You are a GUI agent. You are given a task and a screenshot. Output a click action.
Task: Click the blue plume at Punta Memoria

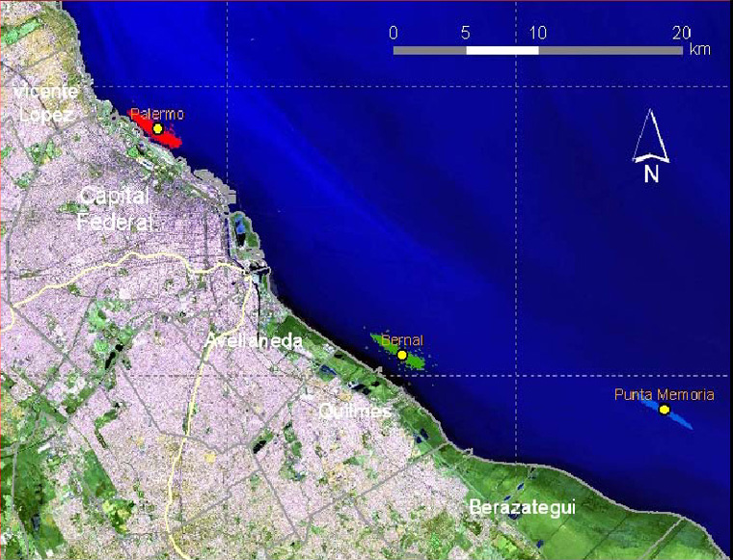[x=680, y=419]
